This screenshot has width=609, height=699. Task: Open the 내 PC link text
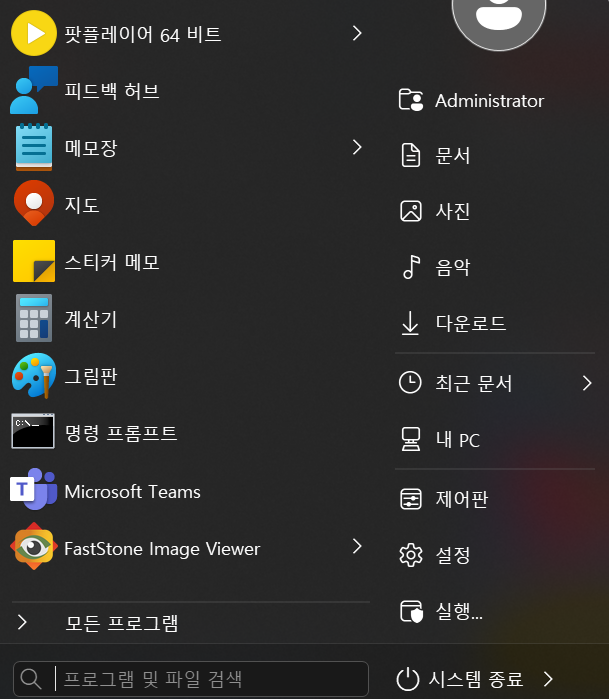(x=458, y=440)
